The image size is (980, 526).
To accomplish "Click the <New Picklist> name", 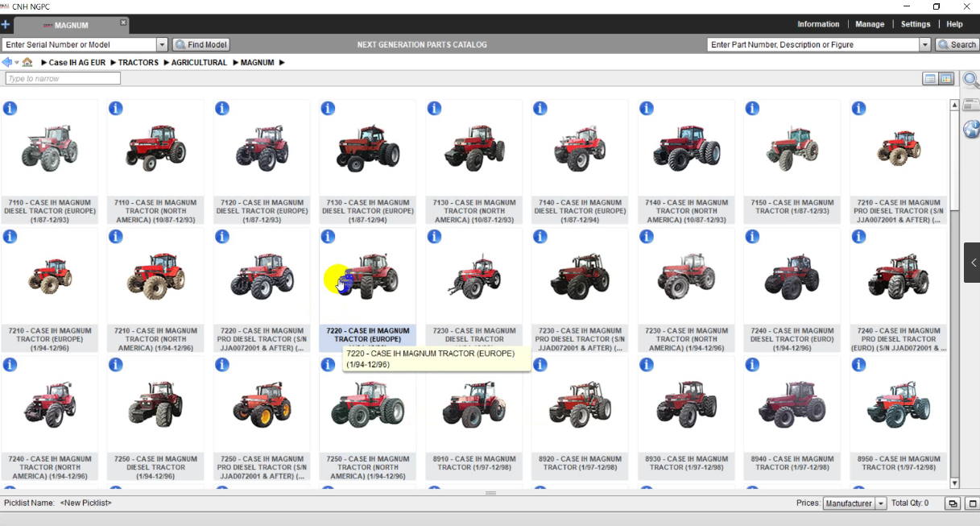I will pyautogui.click(x=85, y=503).
